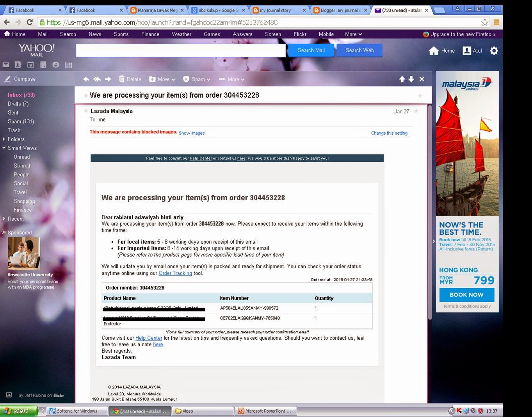Click the browser Back arrow

pyautogui.click(x=7, y=22)
